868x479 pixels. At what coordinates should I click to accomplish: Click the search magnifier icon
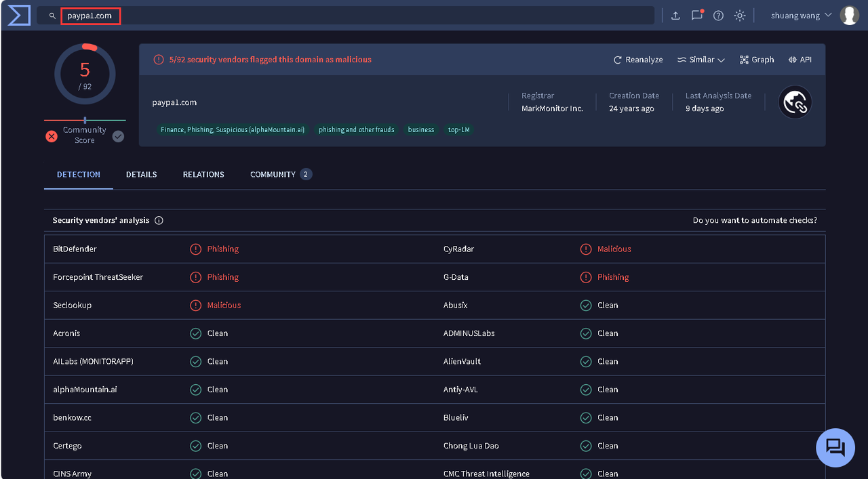click(52, 16)
